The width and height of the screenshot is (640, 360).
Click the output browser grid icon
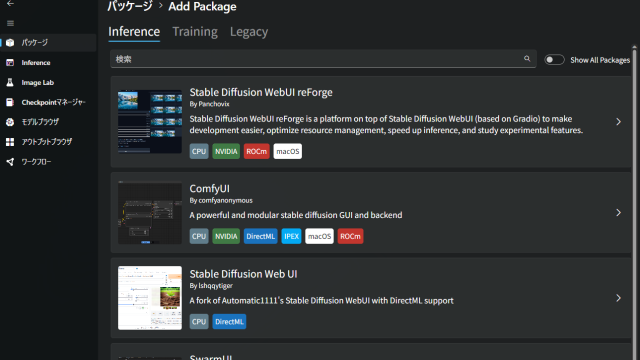click(x=10, y=142)
